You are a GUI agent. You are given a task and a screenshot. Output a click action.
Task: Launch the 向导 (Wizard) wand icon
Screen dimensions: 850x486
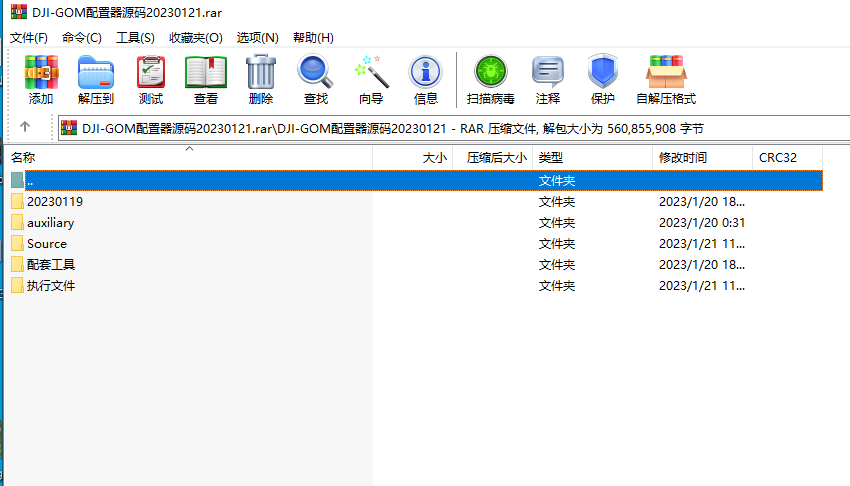(371, 72)
